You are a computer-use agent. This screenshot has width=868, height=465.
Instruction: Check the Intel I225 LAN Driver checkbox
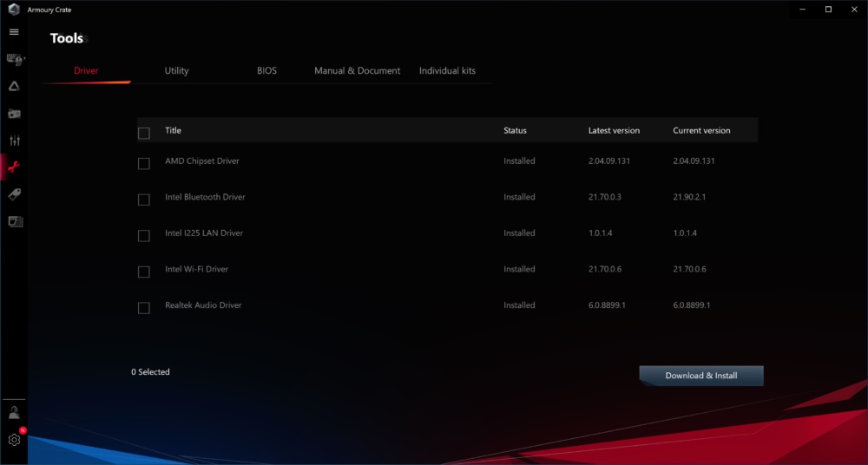tap(143, 236)
